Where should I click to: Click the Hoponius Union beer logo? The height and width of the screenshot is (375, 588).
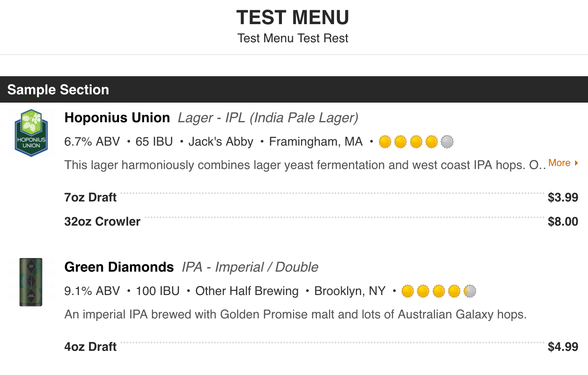pyautogui.click(x=31, y=133)
